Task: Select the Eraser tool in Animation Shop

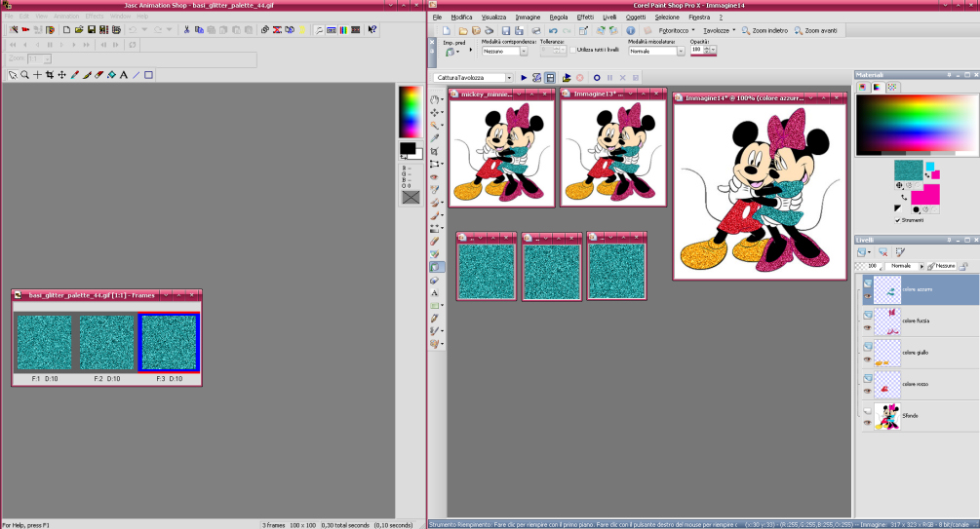Action: [98, 75]
